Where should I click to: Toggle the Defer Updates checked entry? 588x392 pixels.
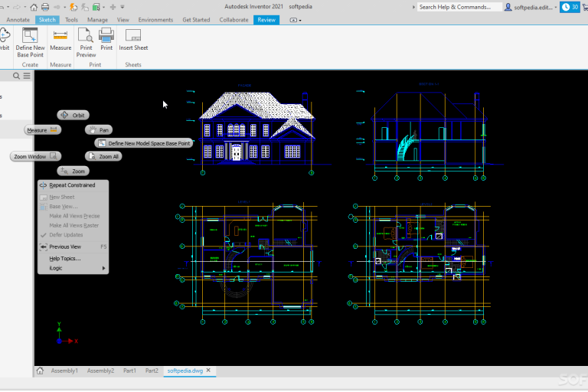(73, 235)
